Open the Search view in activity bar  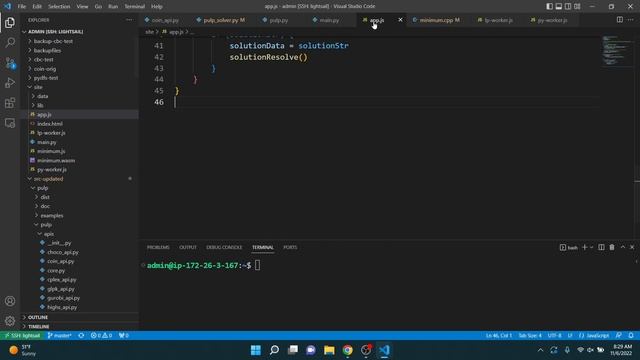pos(10,42)
